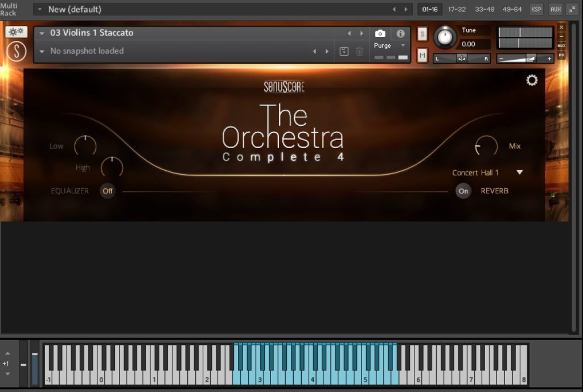Viewport: 583px width, 392px height.
Task: Click the camera snapshot view icon
Action: click(x=380, y=34)
